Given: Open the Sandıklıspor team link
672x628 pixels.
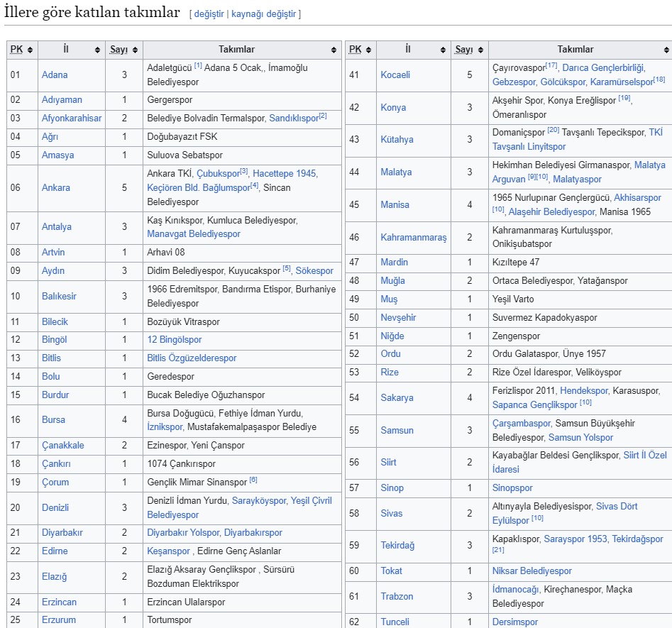Looking at the screenshot, I should 294,119.
